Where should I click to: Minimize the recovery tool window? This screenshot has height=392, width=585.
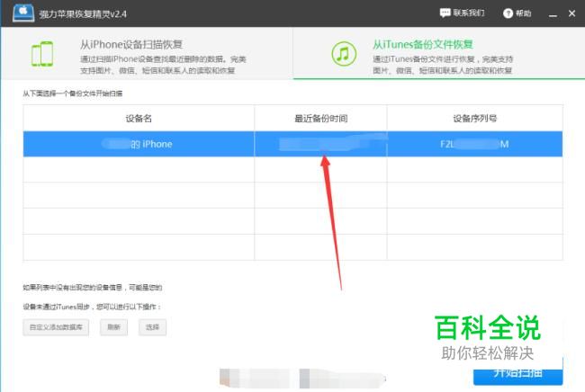[553, 14]
